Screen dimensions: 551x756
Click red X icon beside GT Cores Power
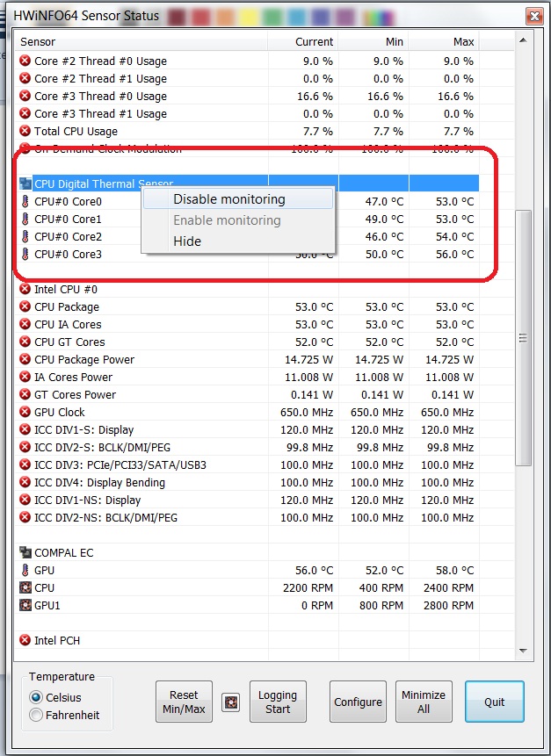tap(25, 394)
